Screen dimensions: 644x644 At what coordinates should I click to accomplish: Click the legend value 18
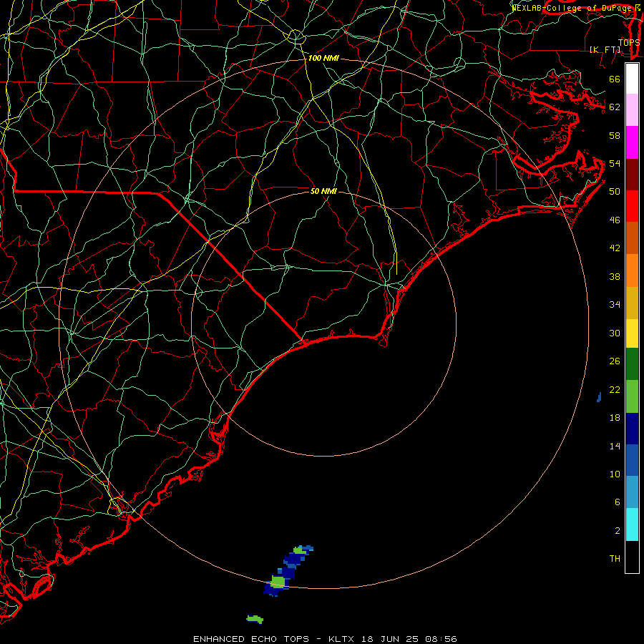pos(615,418)
